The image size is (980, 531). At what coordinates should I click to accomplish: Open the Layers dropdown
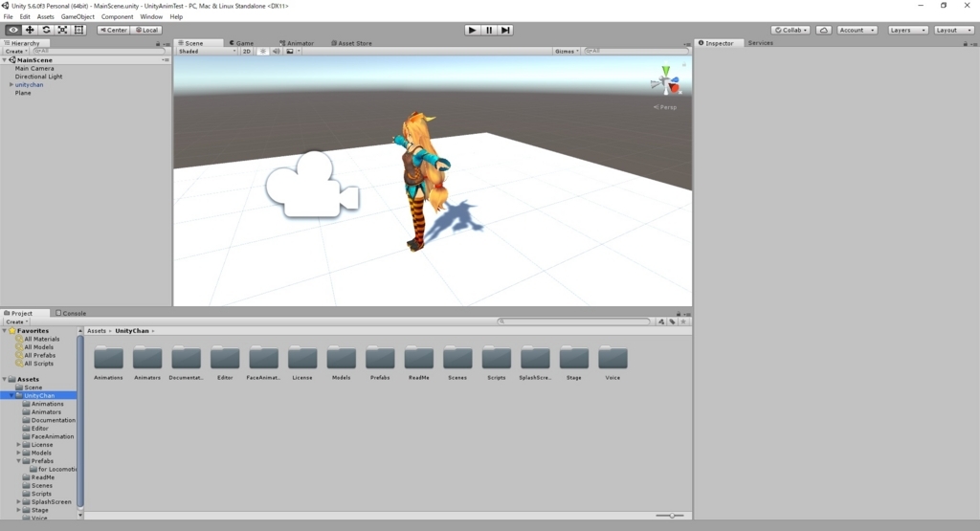(x=907, y=30)
